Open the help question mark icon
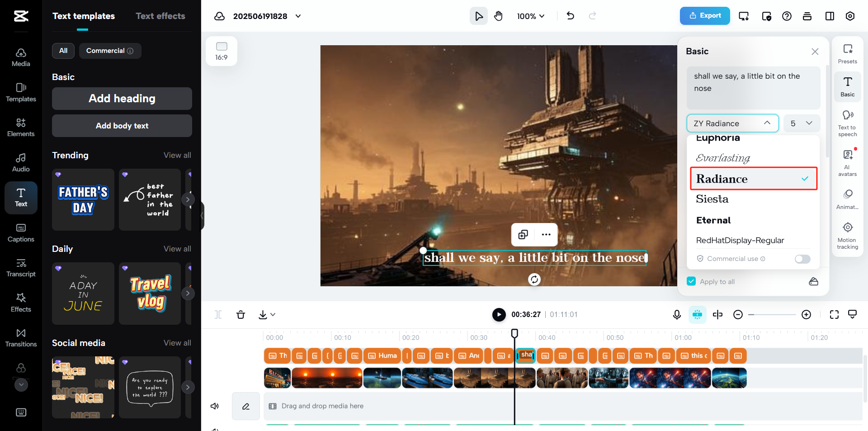Viewport: 868px width, 431px height. (787, 16)
